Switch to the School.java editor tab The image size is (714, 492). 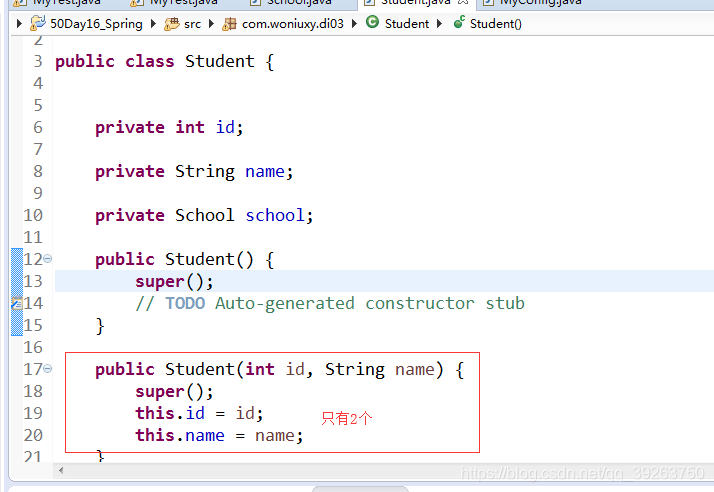tap(291, 3)
